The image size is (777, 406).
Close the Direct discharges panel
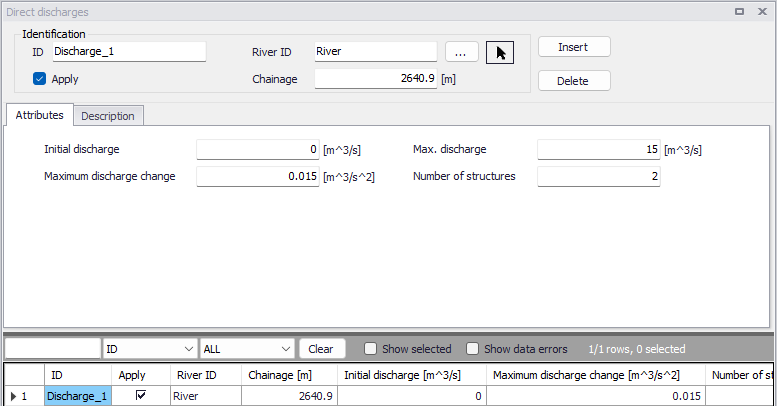tap(762, 11)
